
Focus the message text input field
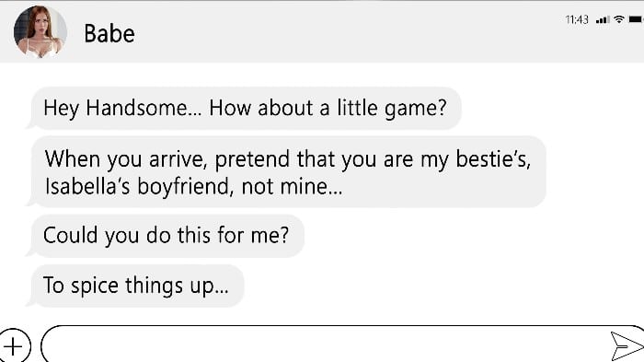342,344
